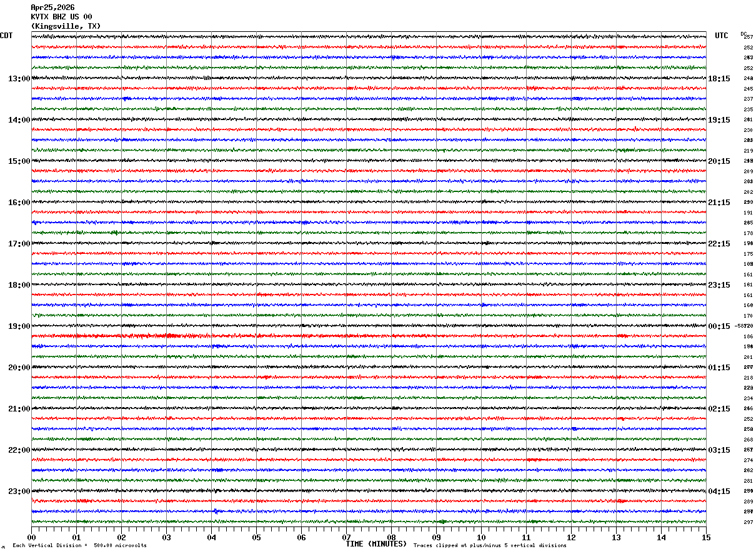This screenshot has width=756, height=554.
Task: Click minute tick label 03 on time axis
Action: [x=166, y=537]
